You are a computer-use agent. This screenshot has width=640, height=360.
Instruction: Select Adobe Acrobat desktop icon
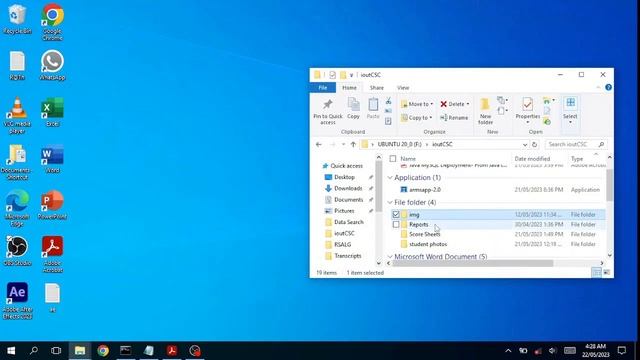pyautogui.click(x=52, y=254)
